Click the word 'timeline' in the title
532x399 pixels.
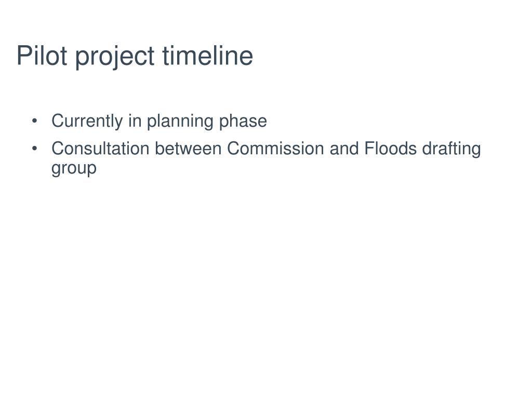(208, 55)
